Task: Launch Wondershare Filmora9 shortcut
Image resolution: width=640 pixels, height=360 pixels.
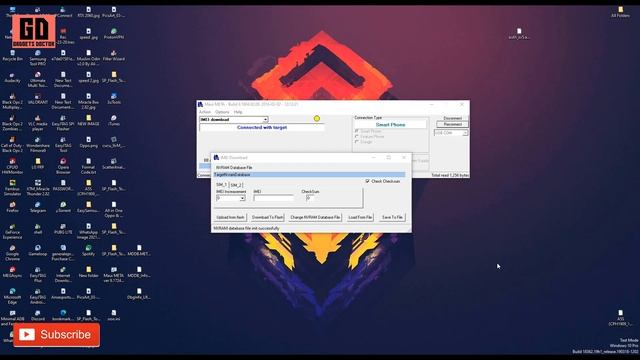Action: [x=38, y=145]
